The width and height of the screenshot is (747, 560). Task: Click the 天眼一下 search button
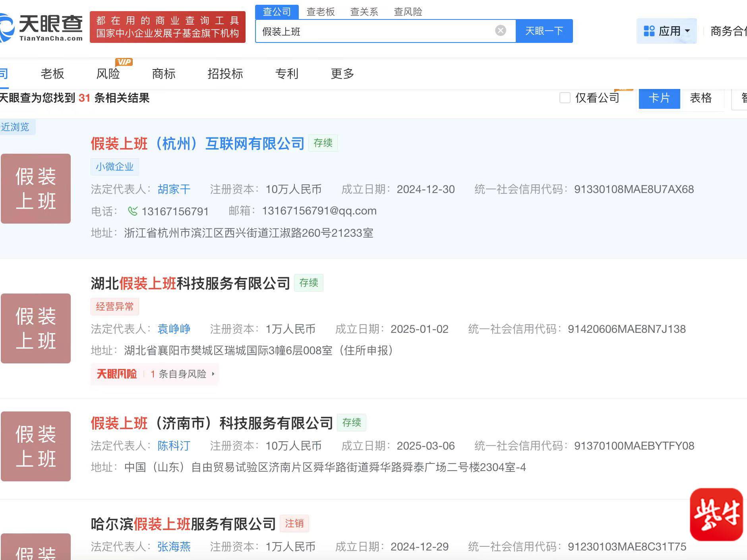[x=544, y=31]
